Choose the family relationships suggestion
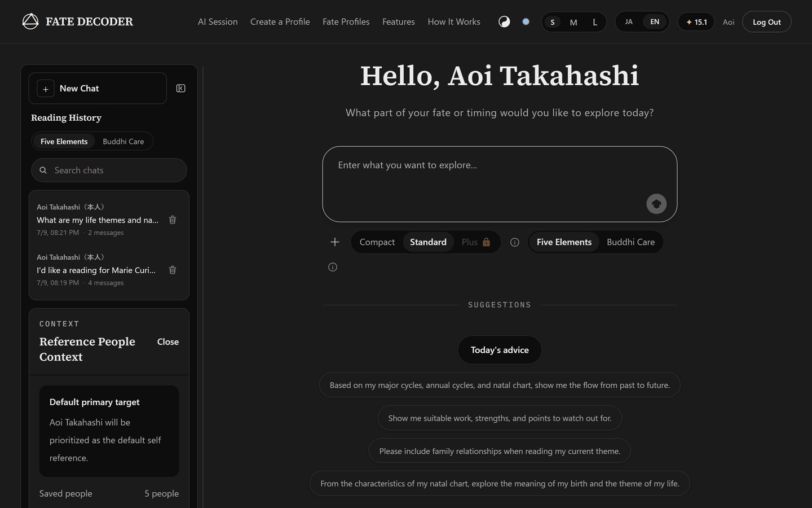Image resolution: width=812 pixels, height=508 pixels. pyautogui.click(x=500, y=451)
